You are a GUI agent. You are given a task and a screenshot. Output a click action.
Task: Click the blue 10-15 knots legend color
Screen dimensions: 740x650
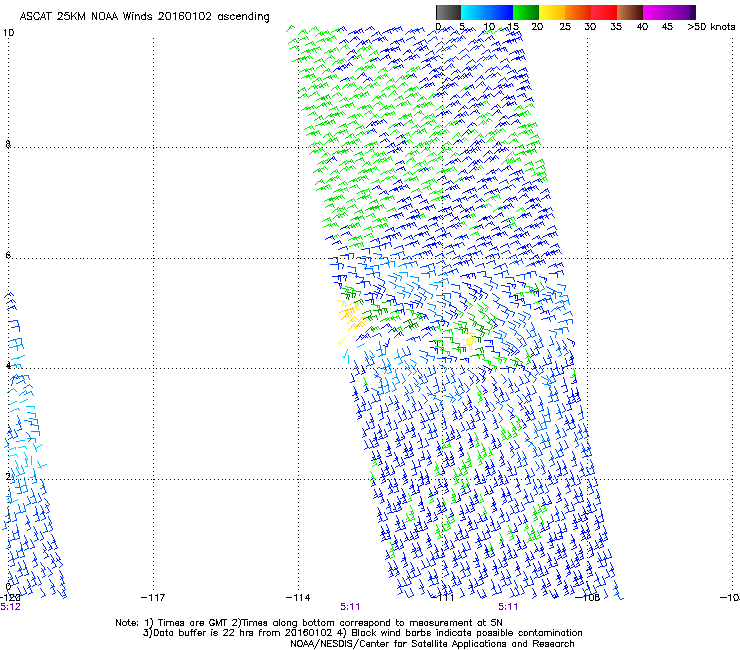click(x=500, y=12)
